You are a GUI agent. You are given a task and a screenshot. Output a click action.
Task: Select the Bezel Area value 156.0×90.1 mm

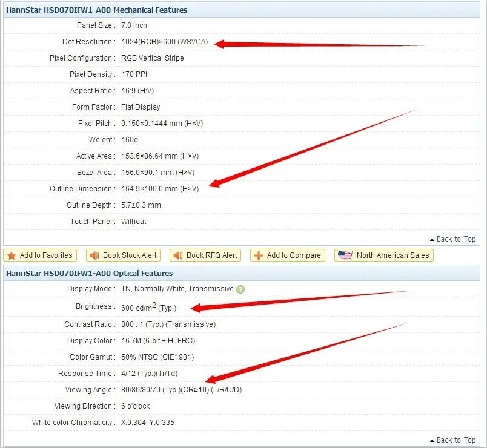pyautogui.click(x=147, y=173)
